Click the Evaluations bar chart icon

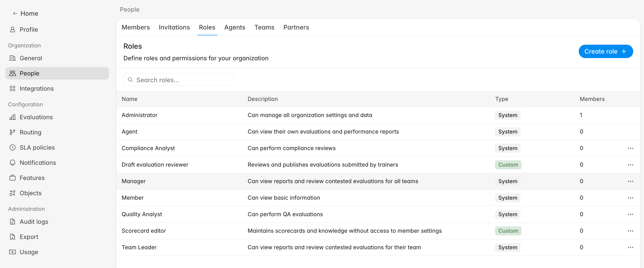(x=12, y=117)
